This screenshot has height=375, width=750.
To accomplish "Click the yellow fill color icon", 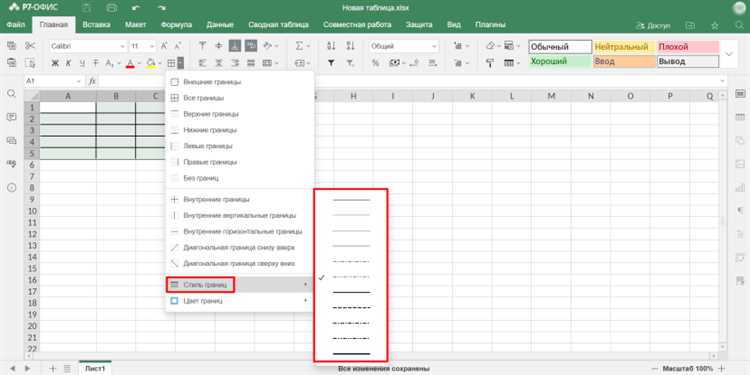I will 151,63.
